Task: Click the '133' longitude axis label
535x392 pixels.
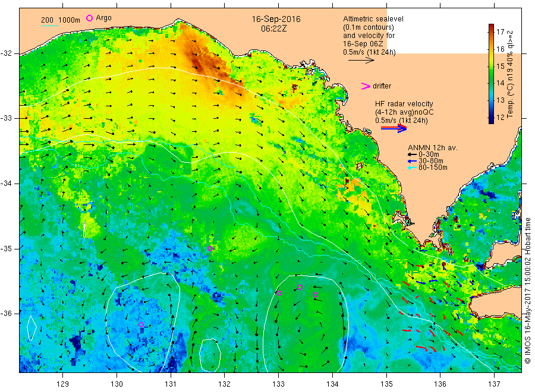Action: tap(278, 384)
